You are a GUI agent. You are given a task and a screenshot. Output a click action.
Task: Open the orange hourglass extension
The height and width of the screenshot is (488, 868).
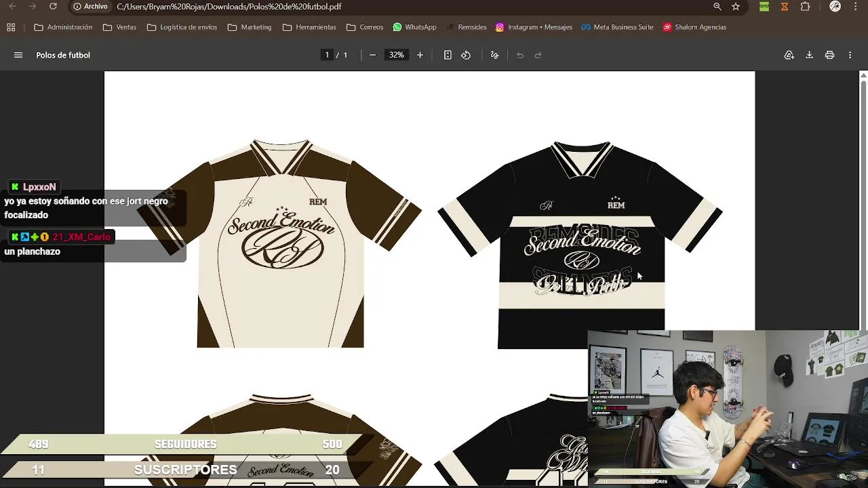785,6
